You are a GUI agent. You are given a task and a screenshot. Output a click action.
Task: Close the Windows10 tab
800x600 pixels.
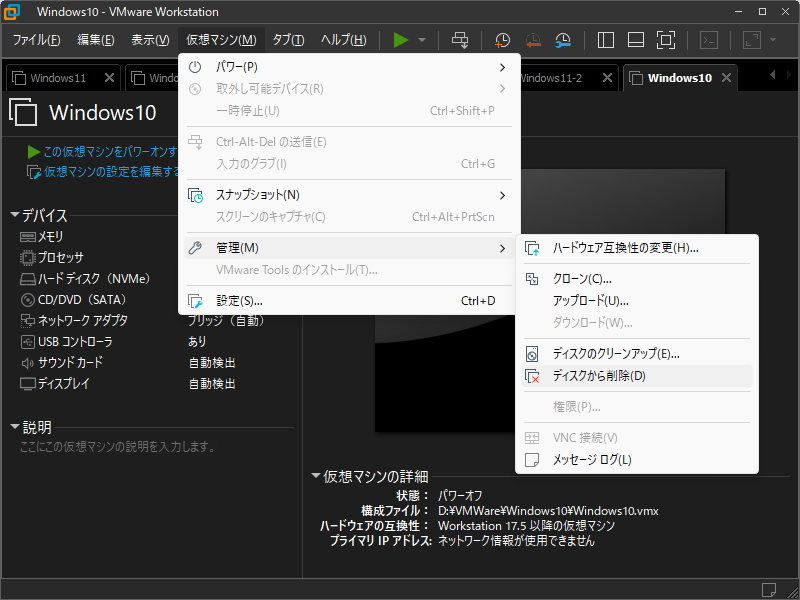727,77
